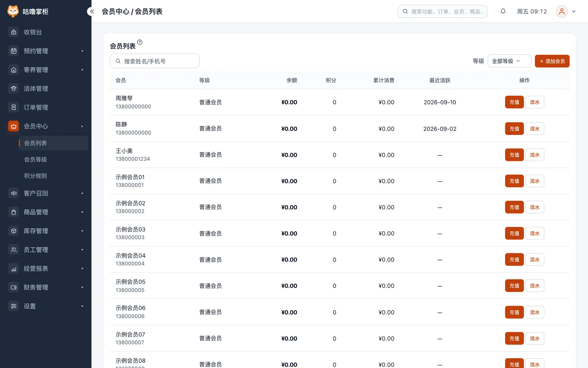588x368 pixels.
Task: Open the 收银台 cashier icon
Action: coord(13,32)
